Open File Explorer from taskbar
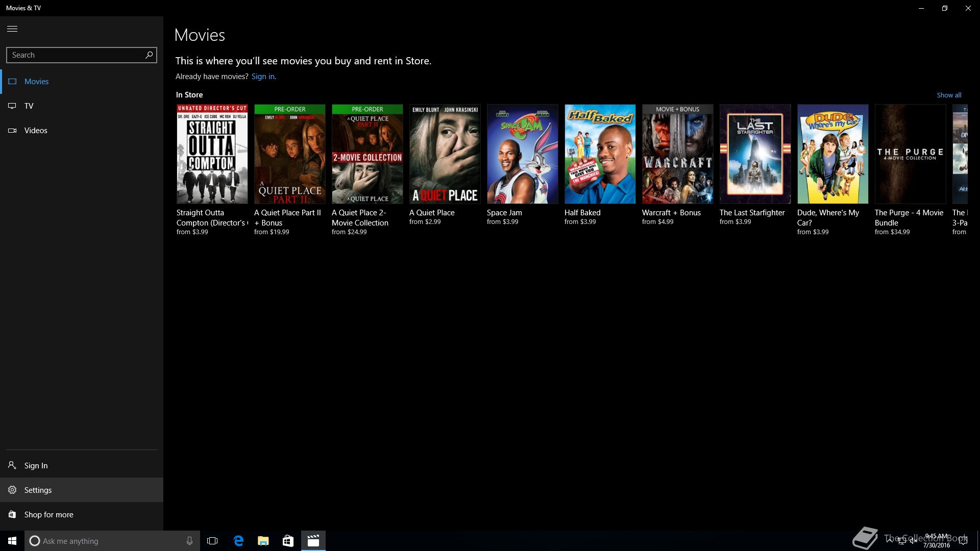 263,541
